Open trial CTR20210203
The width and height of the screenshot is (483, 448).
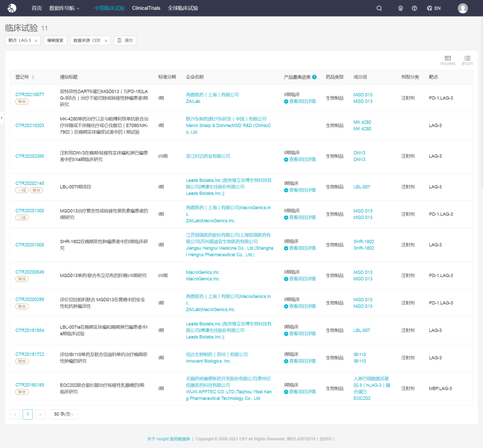coord(30,126)
